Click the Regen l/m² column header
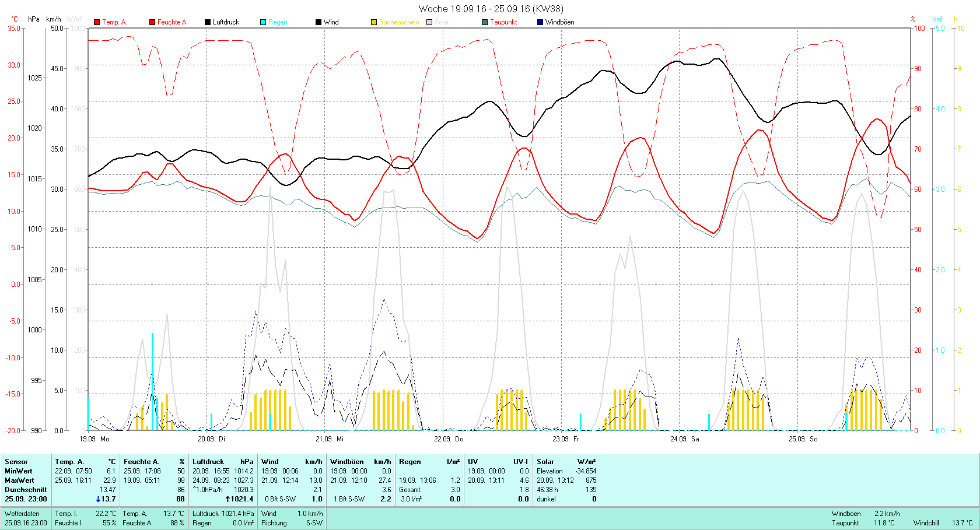Viewport: 980px width, 530px height. coord(429,462)
